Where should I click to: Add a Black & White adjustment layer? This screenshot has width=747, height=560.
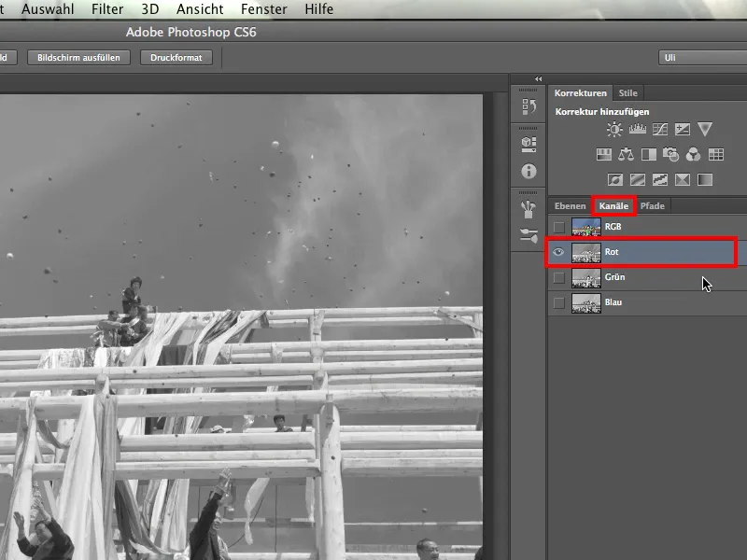point(648,154)
